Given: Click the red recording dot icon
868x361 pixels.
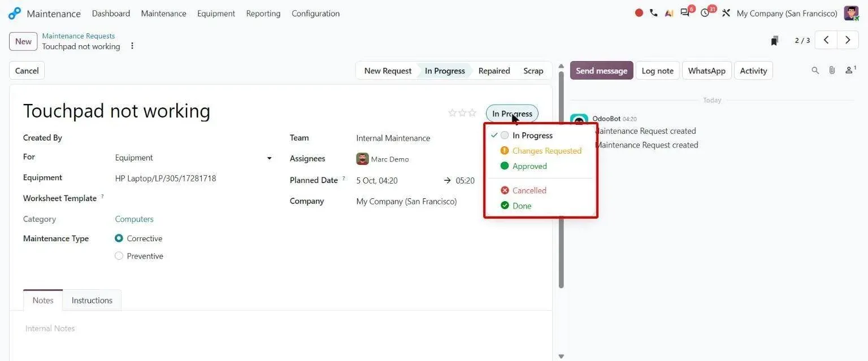Looking at the screenshot, I should coord(639,12).
